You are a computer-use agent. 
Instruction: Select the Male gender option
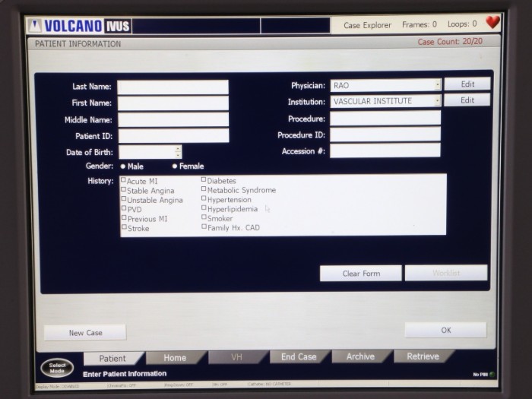click(124, 166)
